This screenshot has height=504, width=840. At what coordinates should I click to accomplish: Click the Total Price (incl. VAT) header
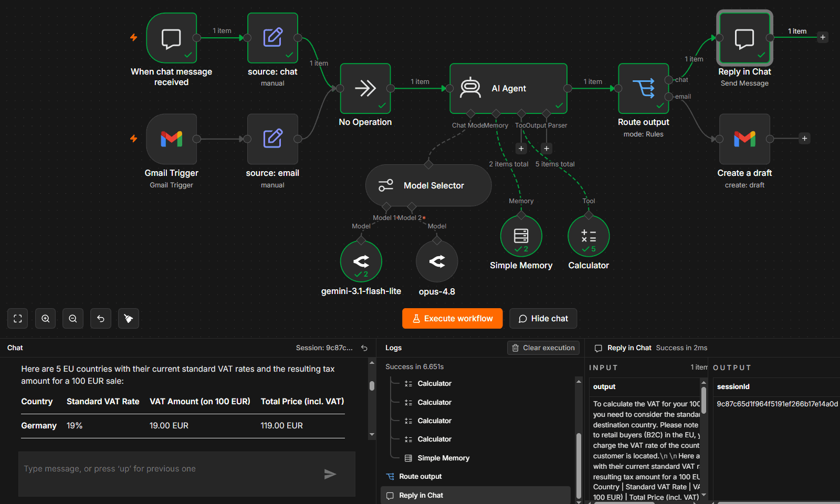tap(302, 402)
